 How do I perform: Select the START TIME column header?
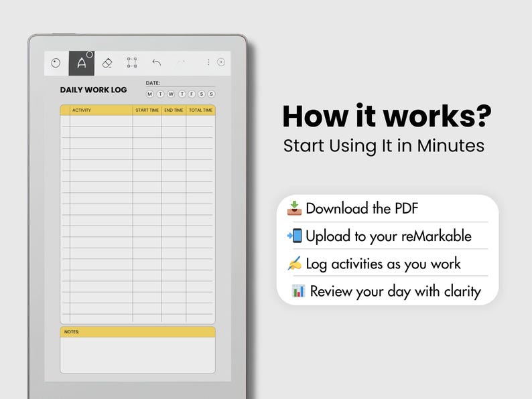coord(147,110)
